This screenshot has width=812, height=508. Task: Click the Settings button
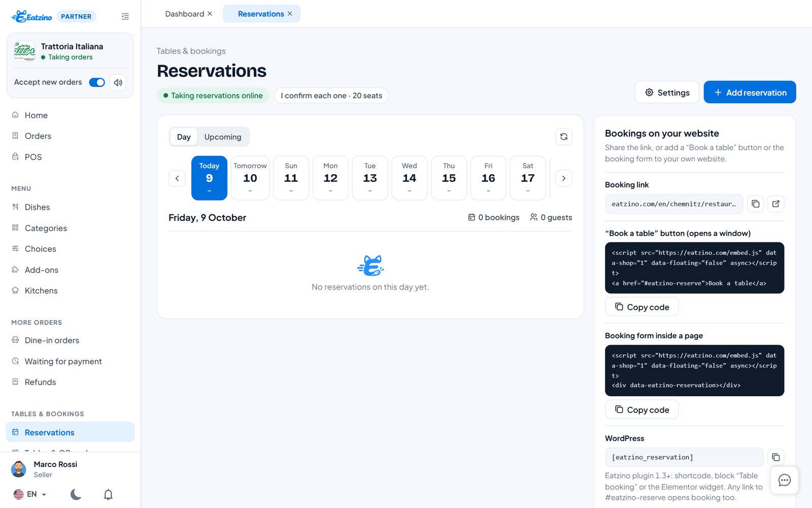[667, 92]
